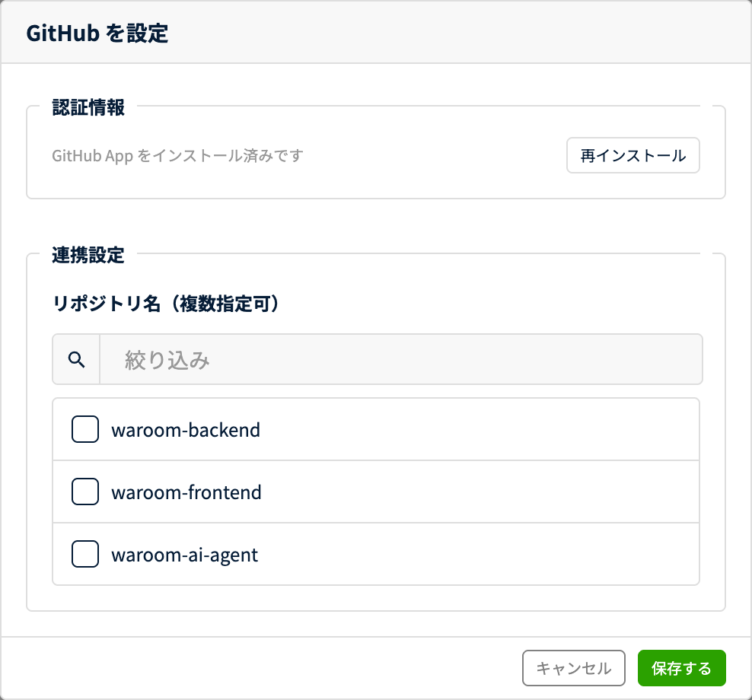Click the GitHub を設定 dialog title

point(97,33)
